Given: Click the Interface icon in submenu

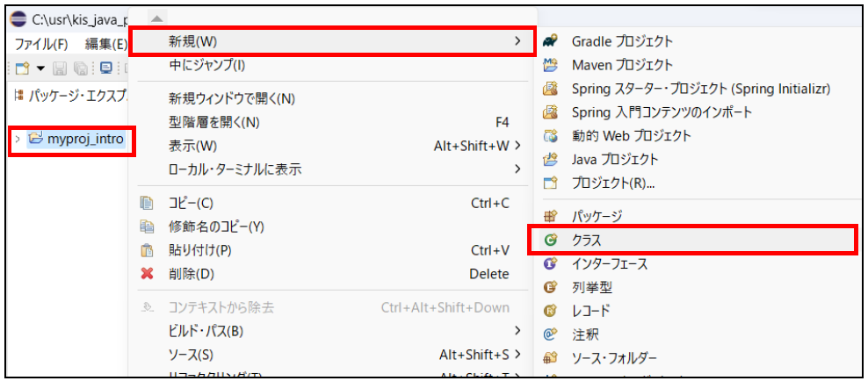Looking at the screenshot, I should click(551, 263).
